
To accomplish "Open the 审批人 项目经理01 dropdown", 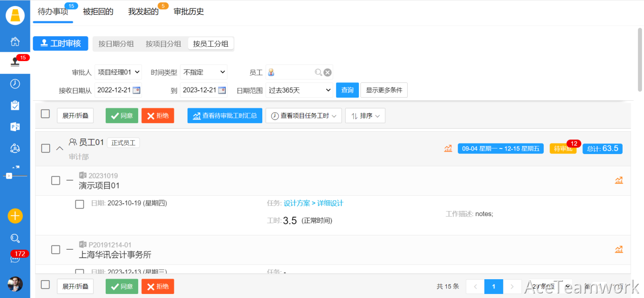I will (118, 73).
